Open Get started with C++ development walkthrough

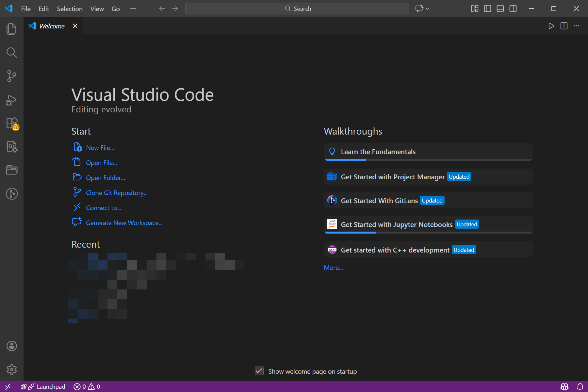(x=428, y=250)
